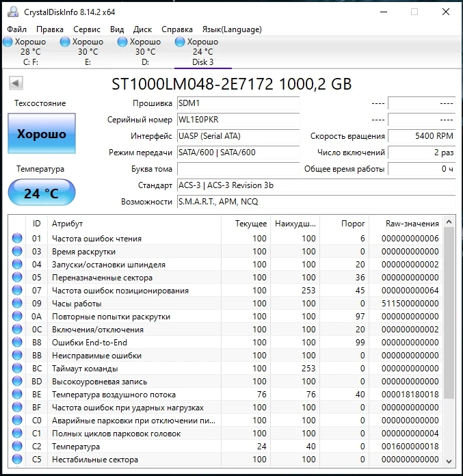Click the status orb of disk E:
The height and width of the screenshot is (476, 463).
(x=65, y=42)
